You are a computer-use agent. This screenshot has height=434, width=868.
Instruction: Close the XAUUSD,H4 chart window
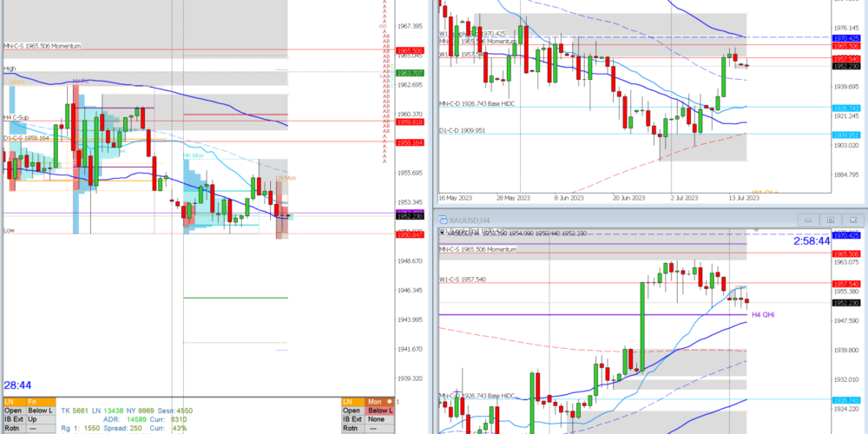853,220
